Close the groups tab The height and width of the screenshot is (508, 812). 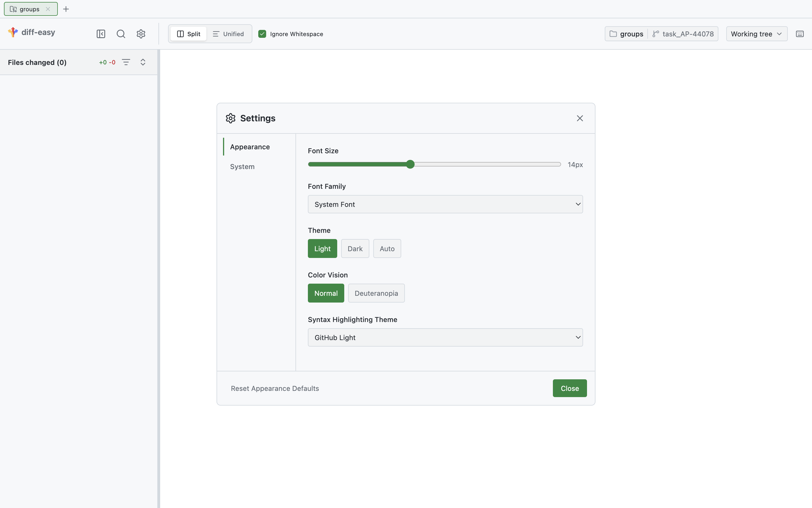click(x=48, y=9)
